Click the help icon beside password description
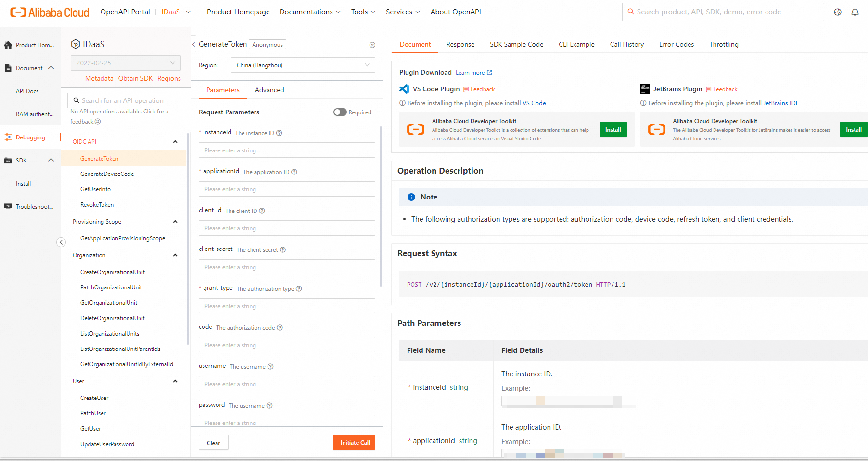 (x=269, y=406)
